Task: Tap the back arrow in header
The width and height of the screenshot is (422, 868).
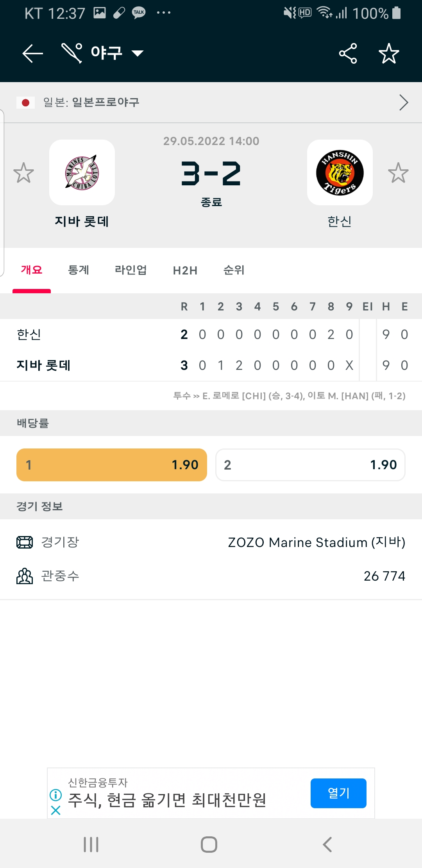Action: pos(32,53)
